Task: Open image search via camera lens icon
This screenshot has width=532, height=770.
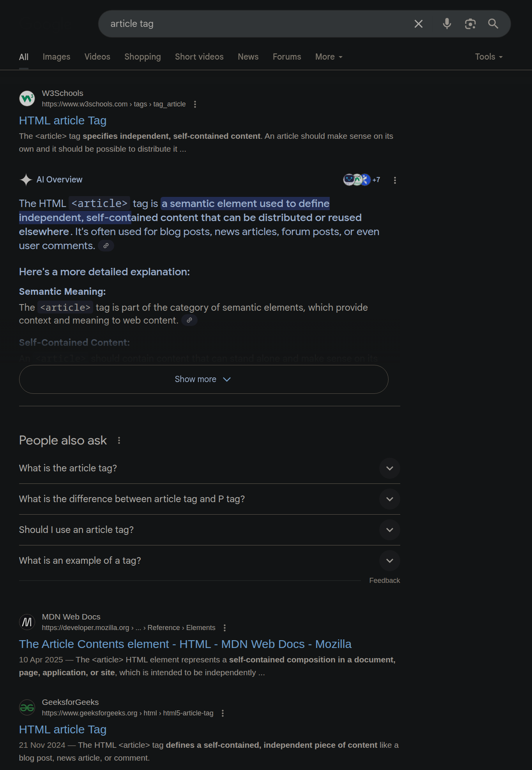Action: coord(470,24)
